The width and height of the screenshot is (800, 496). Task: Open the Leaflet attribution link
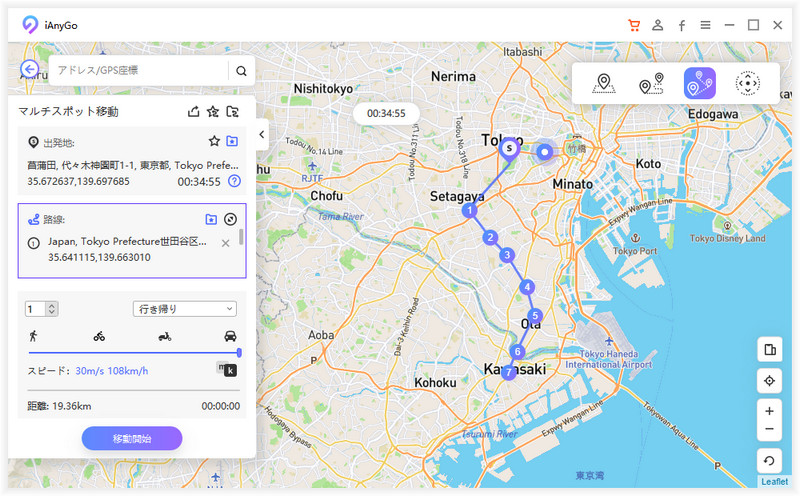(773, 482)
